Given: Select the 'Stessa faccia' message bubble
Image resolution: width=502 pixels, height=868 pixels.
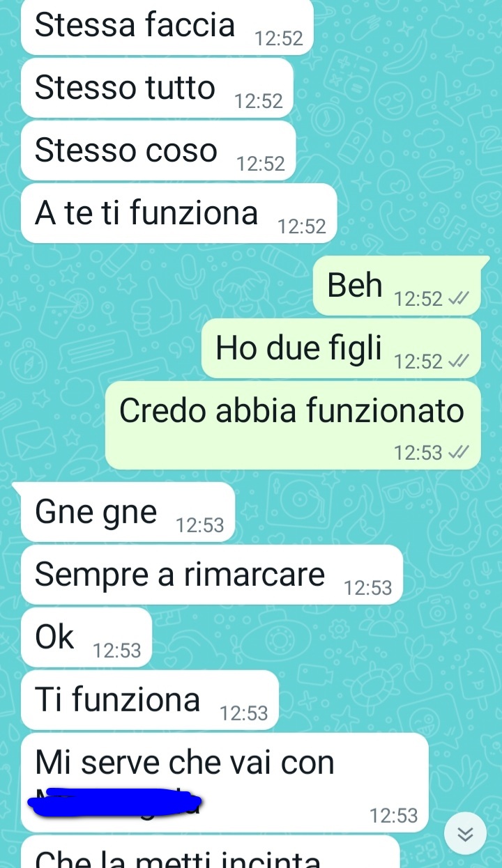Looking at the screenshot, I should (167, 27).
